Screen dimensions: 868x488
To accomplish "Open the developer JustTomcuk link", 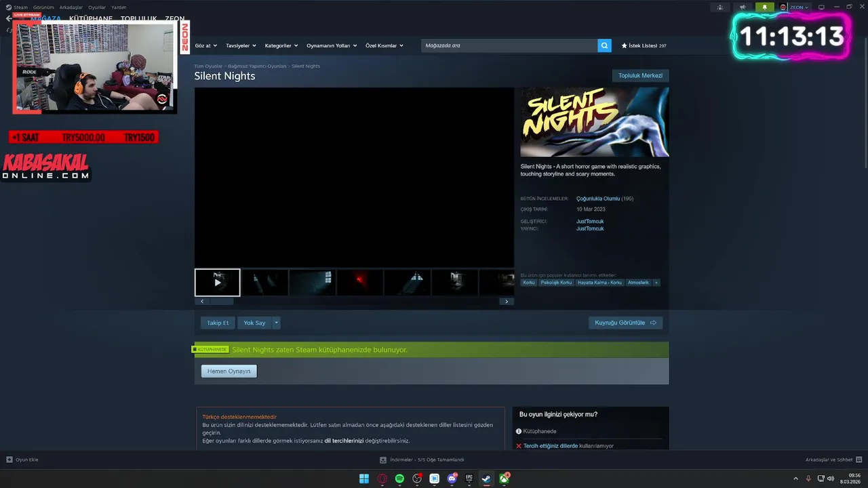I will 590,221.
